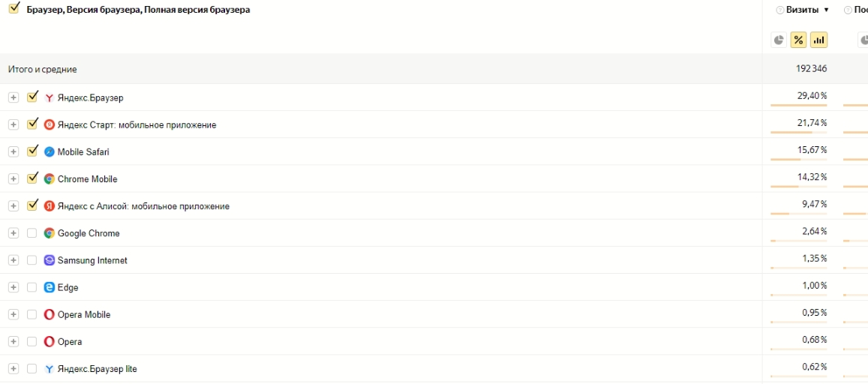Image resolution: width=868 pixels, height=384 pixels.
Task: Click the Яндекс.Браузер 29,40% visits bar
Action: 799,105
